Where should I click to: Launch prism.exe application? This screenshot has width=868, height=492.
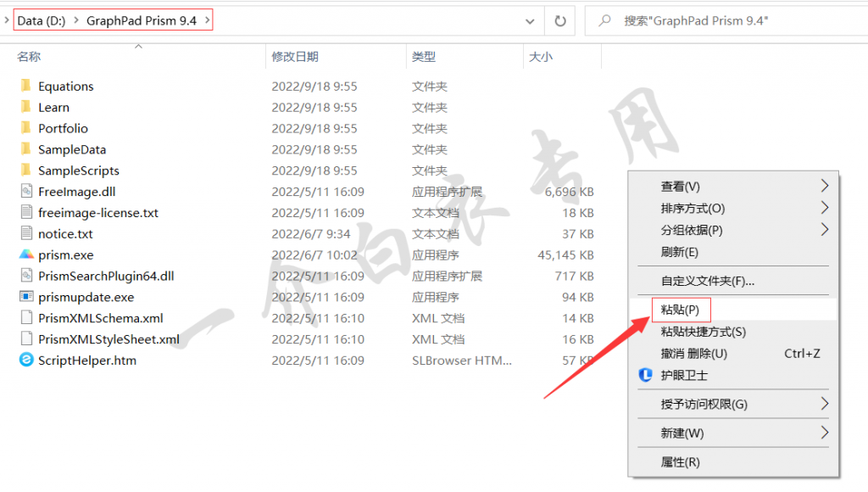27,254
